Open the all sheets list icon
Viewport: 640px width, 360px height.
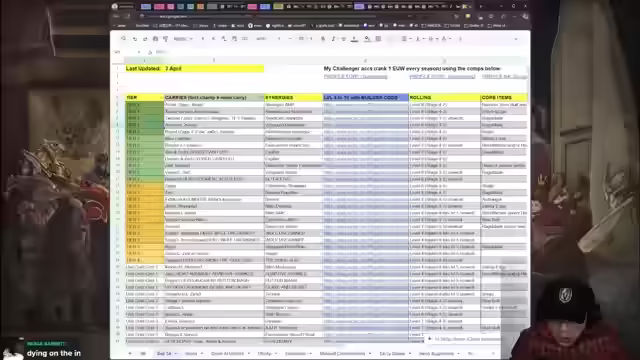143,353
